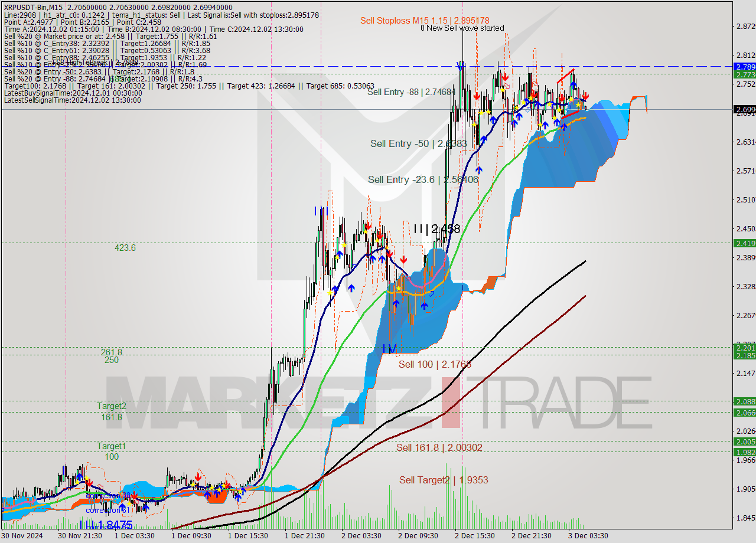
Task: Click the blue 2.789 price tag on axis
Action: coord(744,67)
